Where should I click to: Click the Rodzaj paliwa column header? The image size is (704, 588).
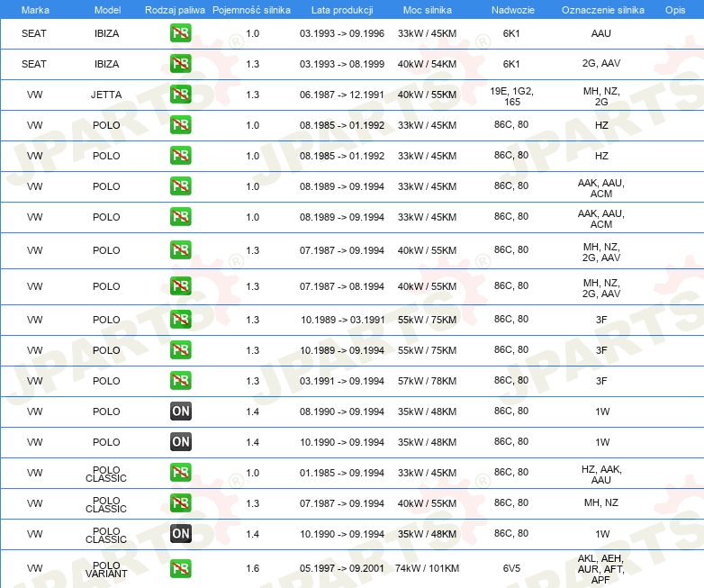175,10
